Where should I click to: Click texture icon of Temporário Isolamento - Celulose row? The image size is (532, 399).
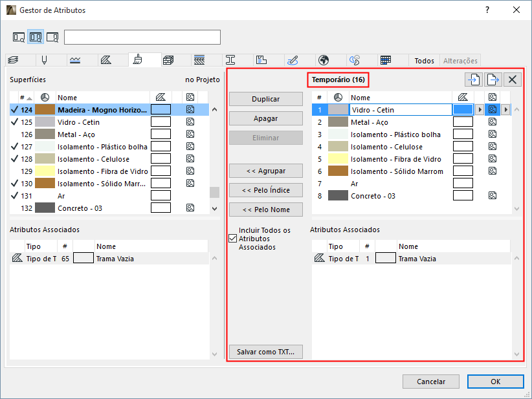(x=493, y=146)
